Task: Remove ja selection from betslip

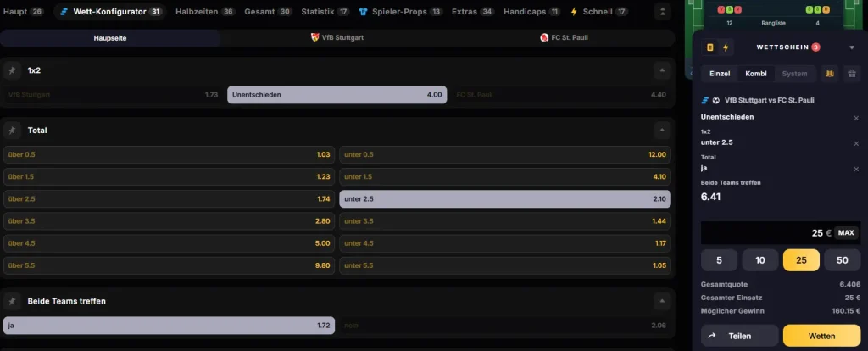Action: (856, 169)
